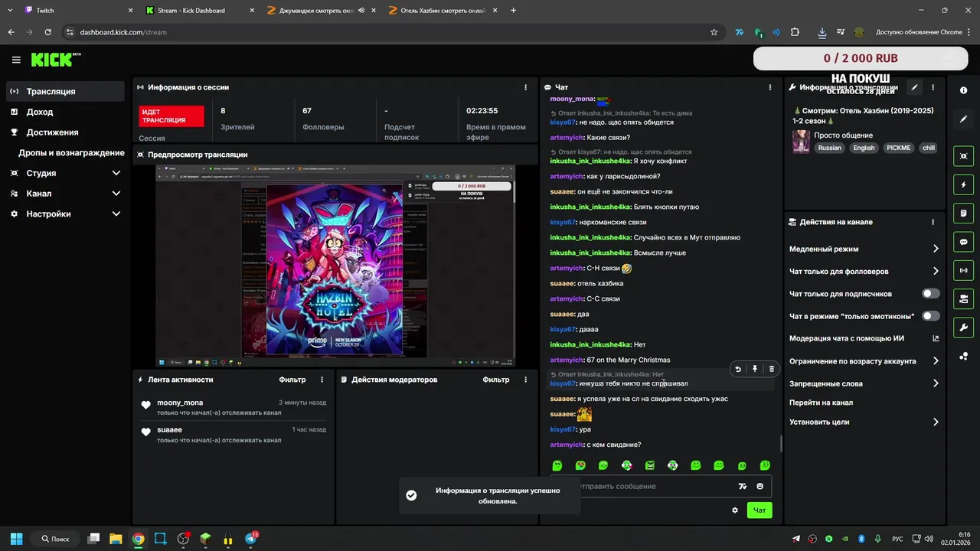Pin the hovered chat message
Screen dimensions: 980x551
(x=755, y=369)
